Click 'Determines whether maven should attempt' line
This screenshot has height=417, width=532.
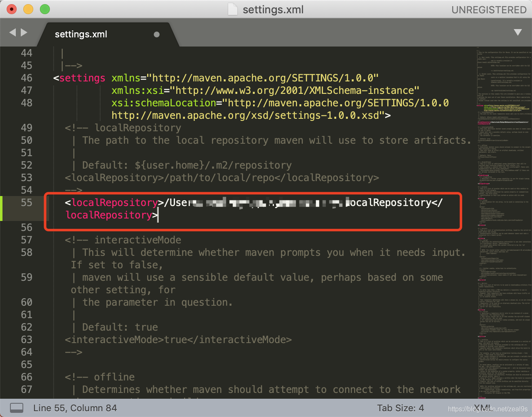(x=271, y=390)
